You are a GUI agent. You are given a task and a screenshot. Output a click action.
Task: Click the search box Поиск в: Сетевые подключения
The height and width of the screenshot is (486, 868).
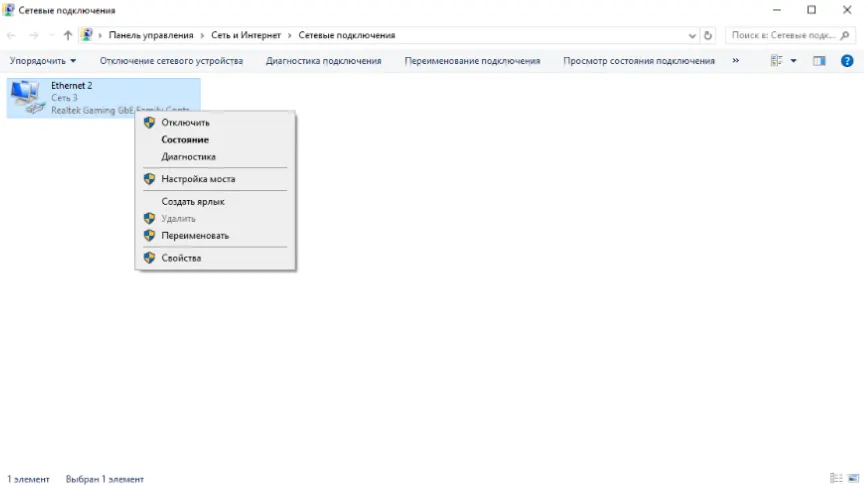[783, 35]
